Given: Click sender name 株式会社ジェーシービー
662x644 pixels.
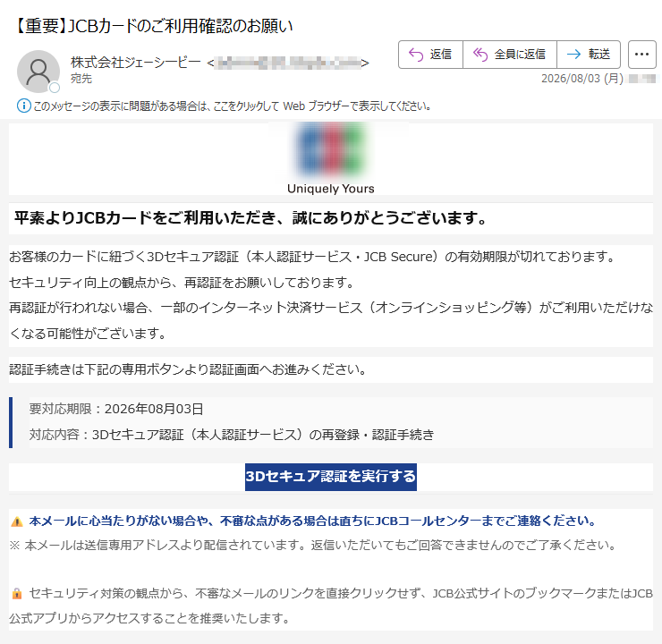Looking at the screenshot, I should click(135, 63).
